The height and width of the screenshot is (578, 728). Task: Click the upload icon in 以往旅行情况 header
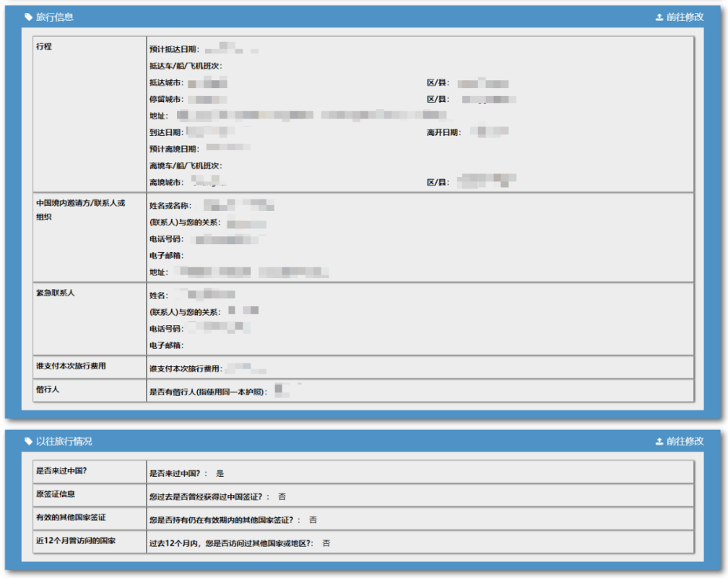pos(659,441)
